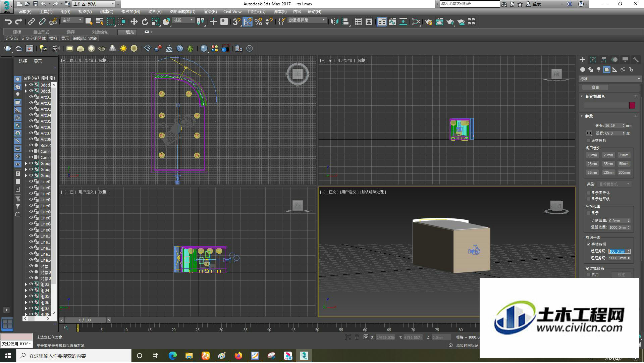Expand the 组05 group in explorer
The image size is (644, 363).
(x=26, y=297)
